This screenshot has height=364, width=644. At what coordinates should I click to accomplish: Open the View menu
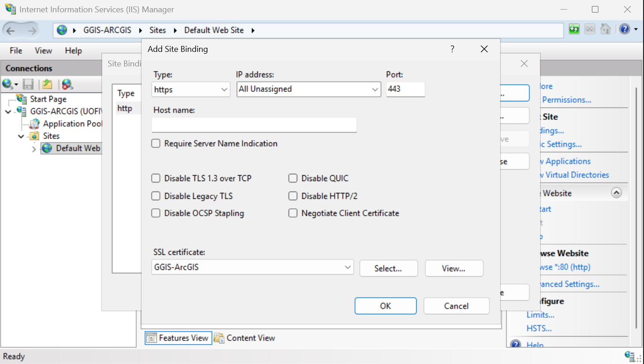point(44,51)
